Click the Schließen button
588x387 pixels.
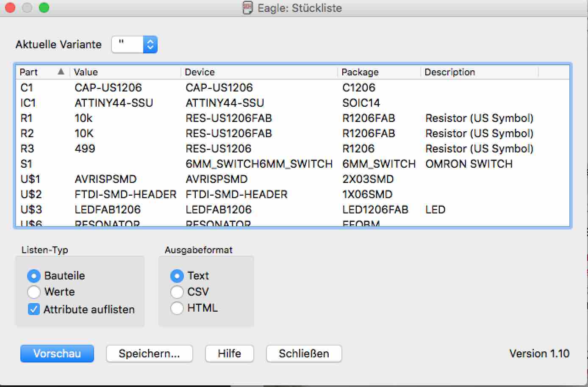coord(304,354)
